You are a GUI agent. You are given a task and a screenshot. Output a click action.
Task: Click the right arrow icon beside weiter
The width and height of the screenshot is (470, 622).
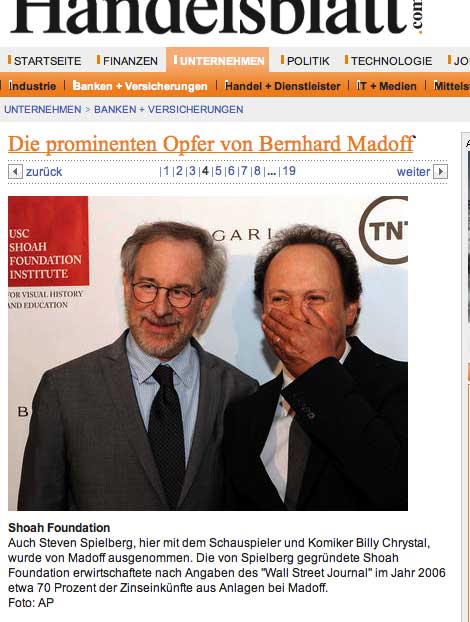pyautogui.click(x=440, y=172)
